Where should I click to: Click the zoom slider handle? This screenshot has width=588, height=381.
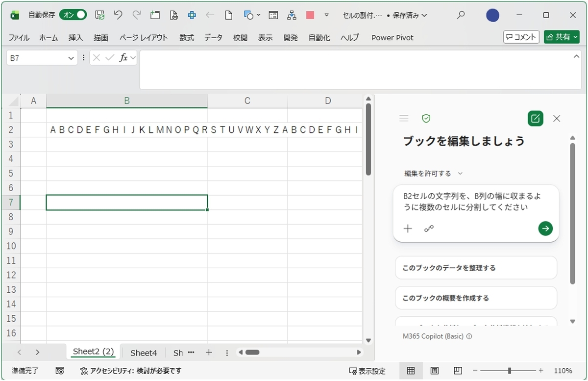tap(510, 371)
